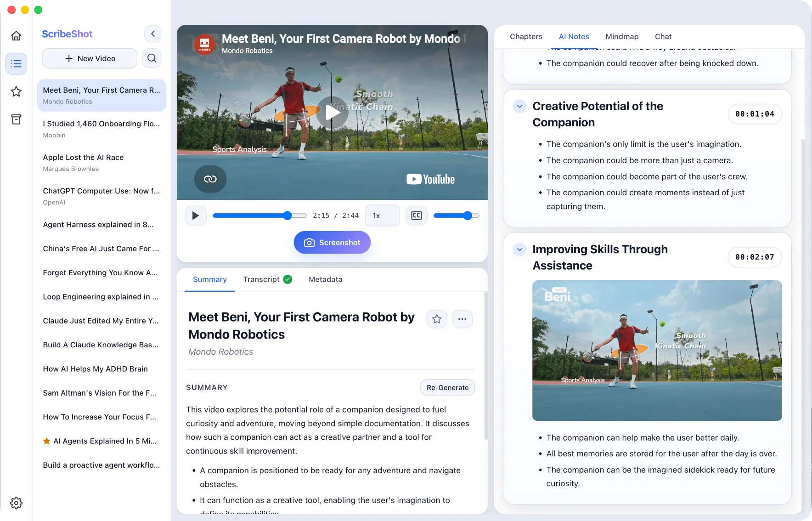Click the Screenshot button
Image resolution: width=812 pixels, height=521 pixels.
(332, 243)
